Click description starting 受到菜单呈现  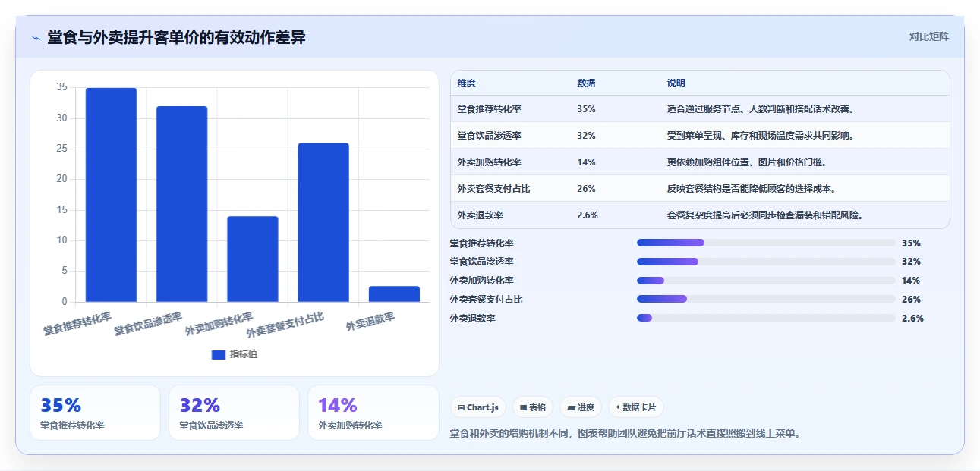click(761, 136)
